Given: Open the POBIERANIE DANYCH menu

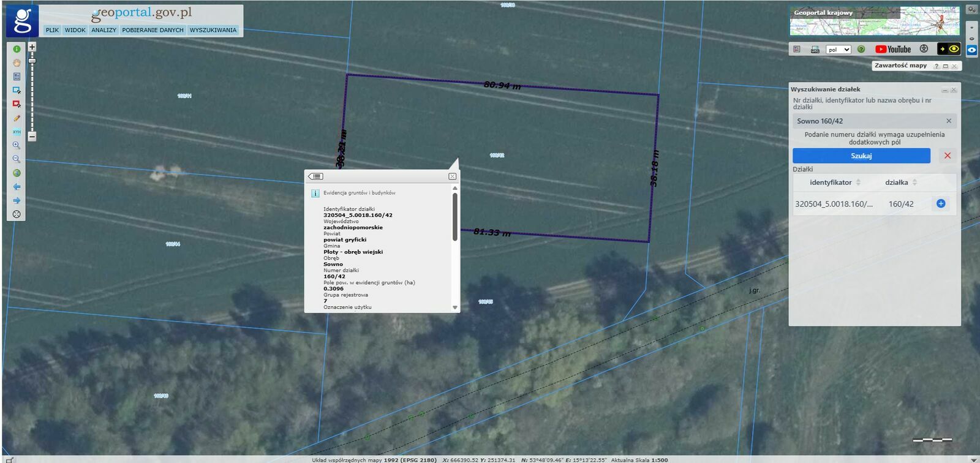Looking at the screenshot, I should pos(153,30).
